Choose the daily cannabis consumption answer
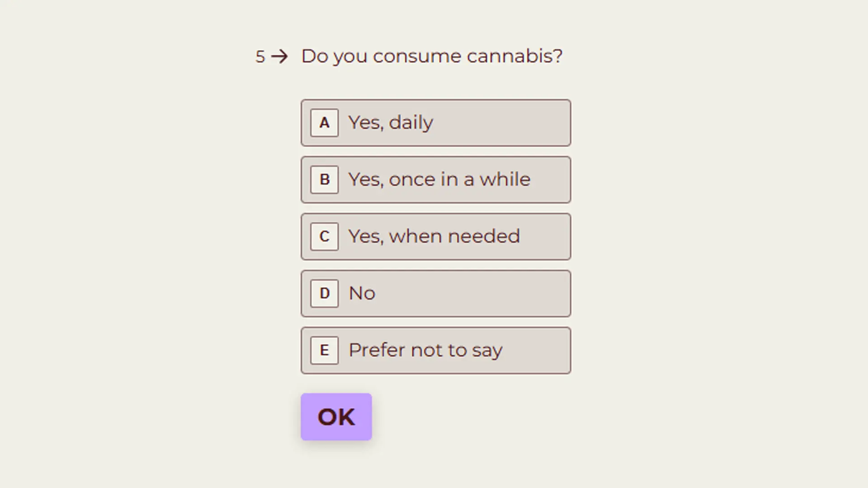 pos(435,122)
